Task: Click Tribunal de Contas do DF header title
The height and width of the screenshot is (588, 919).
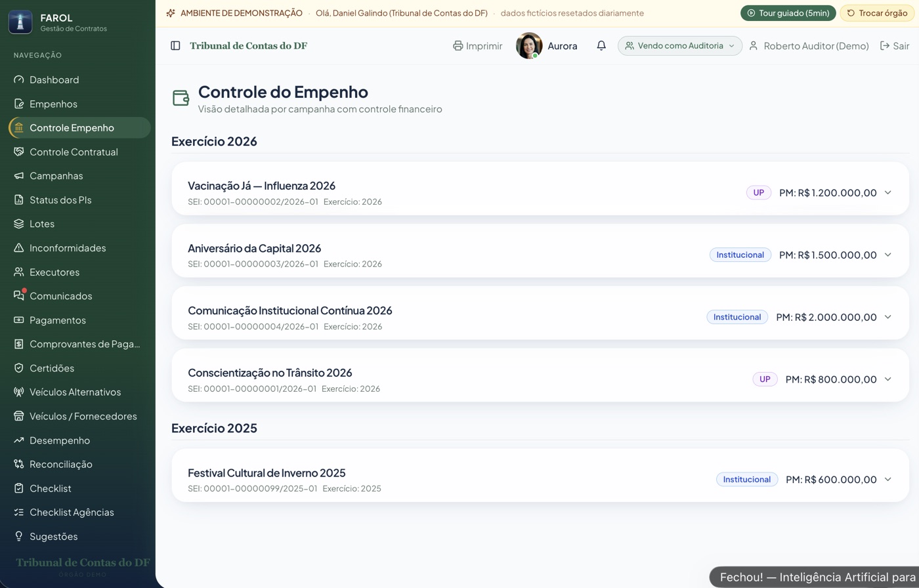Action: pos(249,46)
